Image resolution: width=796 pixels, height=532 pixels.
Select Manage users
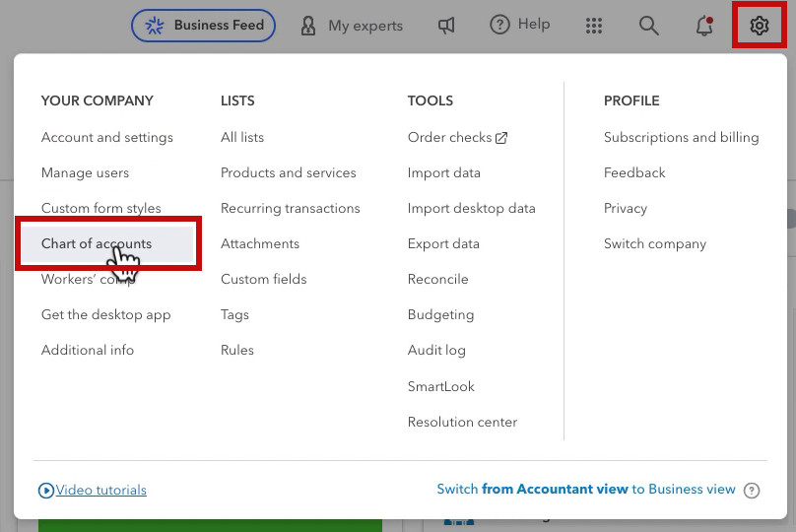[86, 173]
